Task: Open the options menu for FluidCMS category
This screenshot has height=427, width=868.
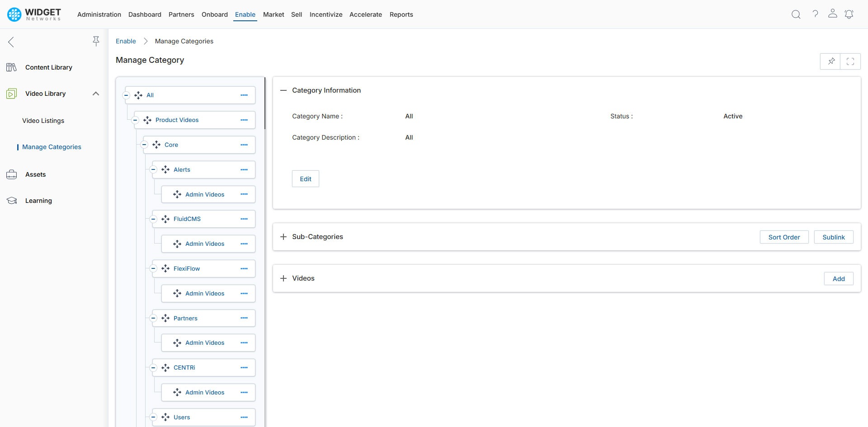Action: (x=245, y=219)
